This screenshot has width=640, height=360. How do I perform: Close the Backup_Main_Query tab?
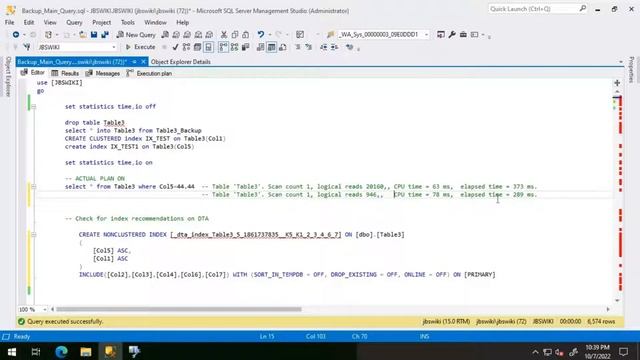pyautogui.click(x=143, y=62)
